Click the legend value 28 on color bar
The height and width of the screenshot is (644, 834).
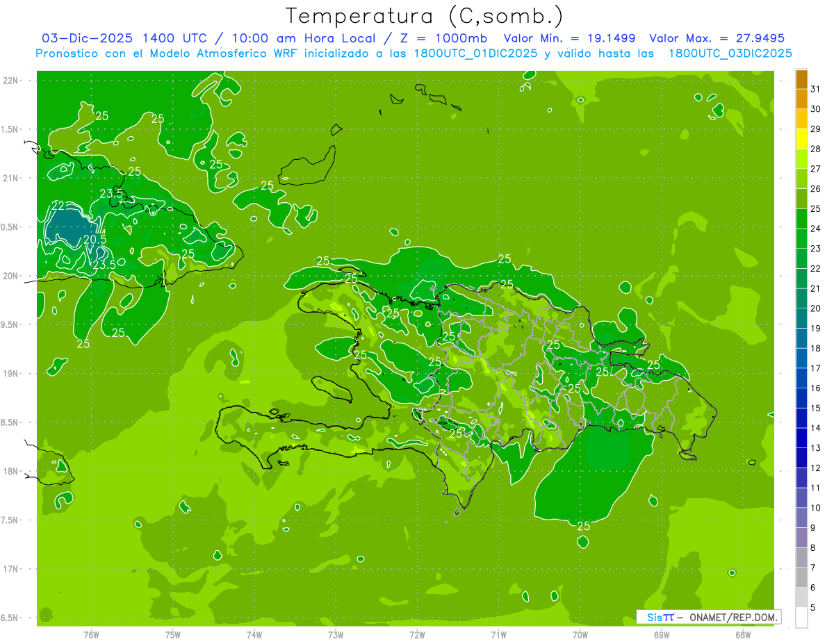tap(816, 149)
